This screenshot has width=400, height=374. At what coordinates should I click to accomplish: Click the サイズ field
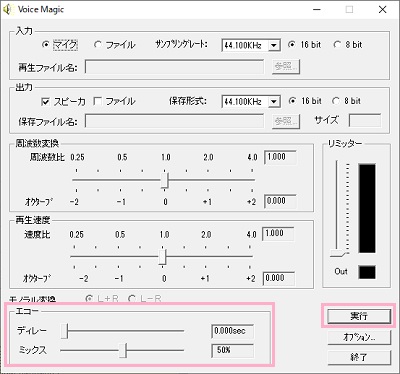click(365, 120)
